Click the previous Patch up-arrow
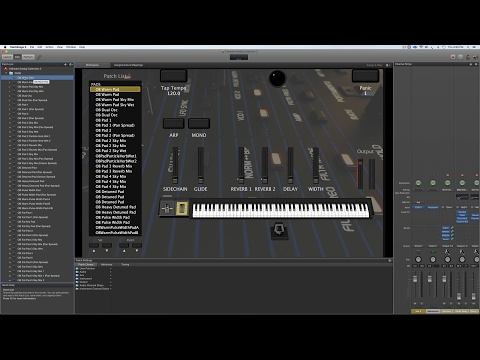The width and height of the screenshot is (480, 360). [124, 250]
